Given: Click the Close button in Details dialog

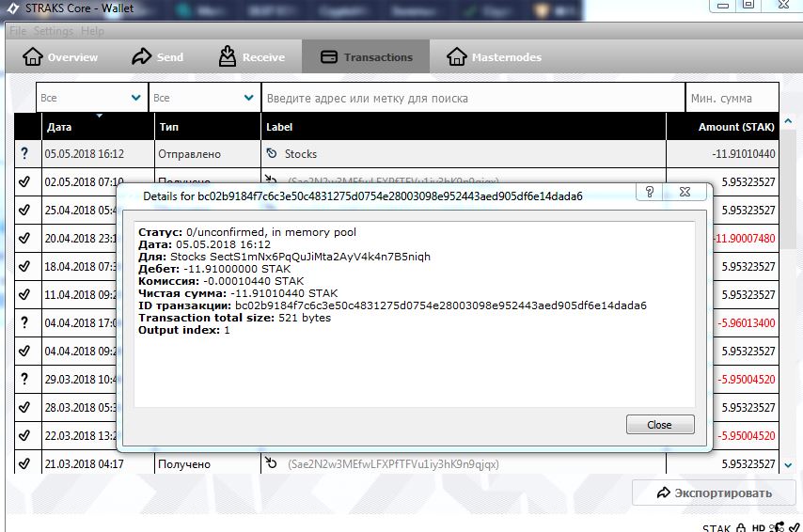Looking at the screenshot, I should tap(660, 425).
